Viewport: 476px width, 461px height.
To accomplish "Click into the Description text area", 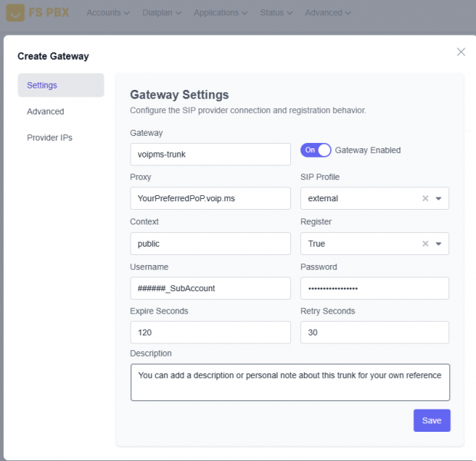I will coord(290,383).
